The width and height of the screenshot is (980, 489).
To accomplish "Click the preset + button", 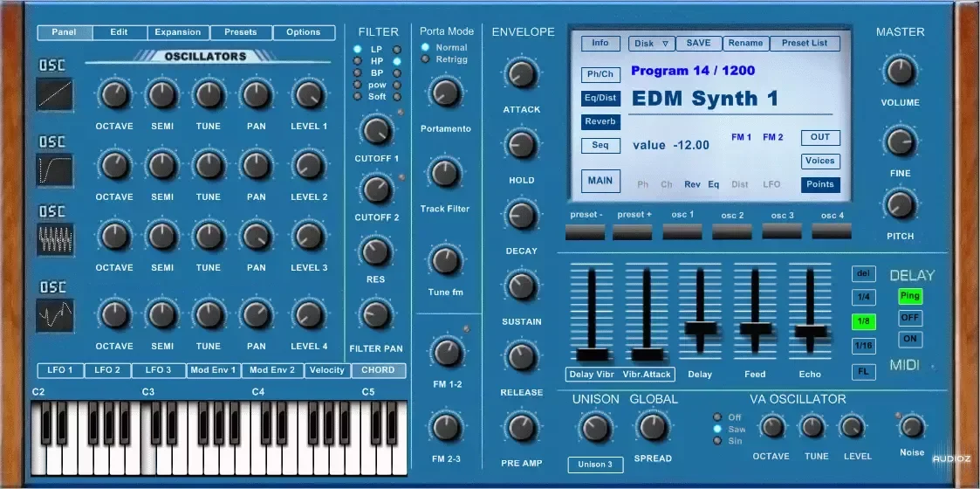I will (633, 231).
